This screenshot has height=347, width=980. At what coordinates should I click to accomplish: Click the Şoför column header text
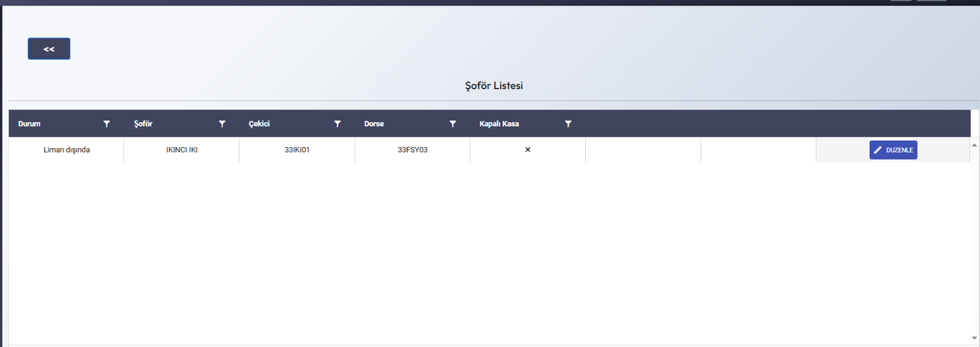pyautogui.click(x=143, y=124)
